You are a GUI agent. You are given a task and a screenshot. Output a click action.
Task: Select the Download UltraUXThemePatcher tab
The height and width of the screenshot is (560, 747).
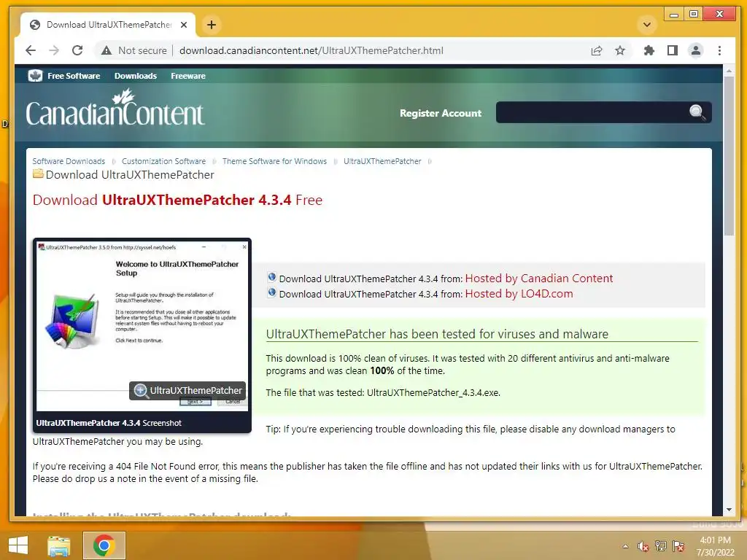point(108,25)
